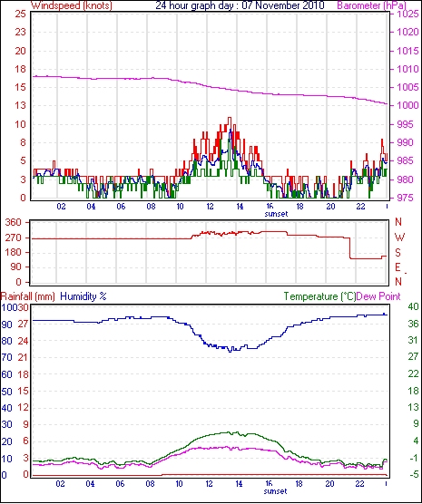The height and width of the screenshot is (504, 422).
Task: Click the Barometer (hPa) axis title
Action: tap(371, 5)
